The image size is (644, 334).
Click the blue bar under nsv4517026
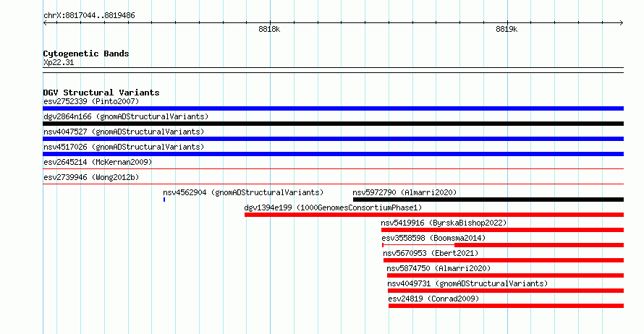coord(333,154)
